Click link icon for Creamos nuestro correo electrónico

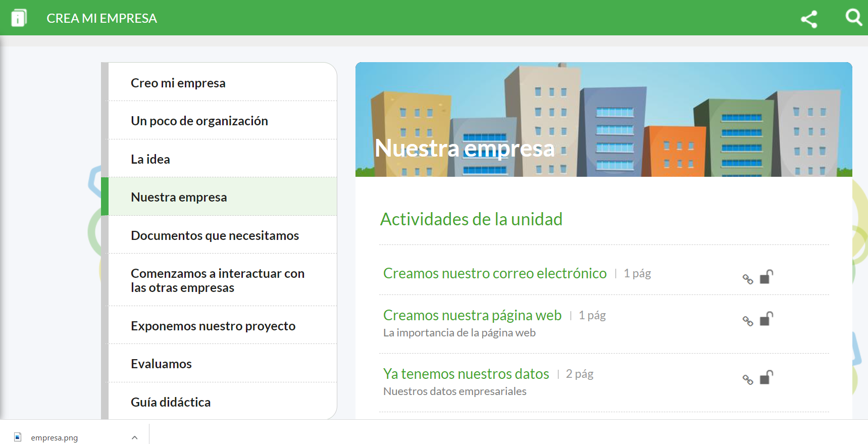[x=748, y=279]
